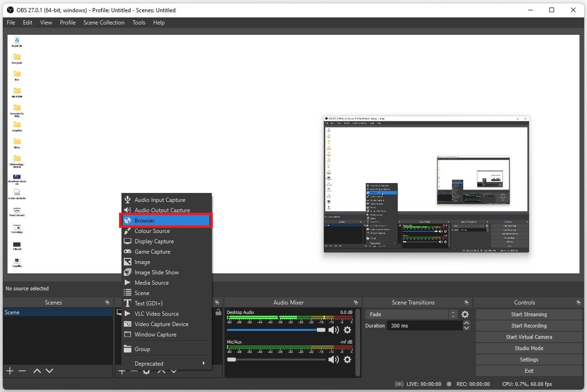Mute Desktop Audio speaker

click(333, 330)
